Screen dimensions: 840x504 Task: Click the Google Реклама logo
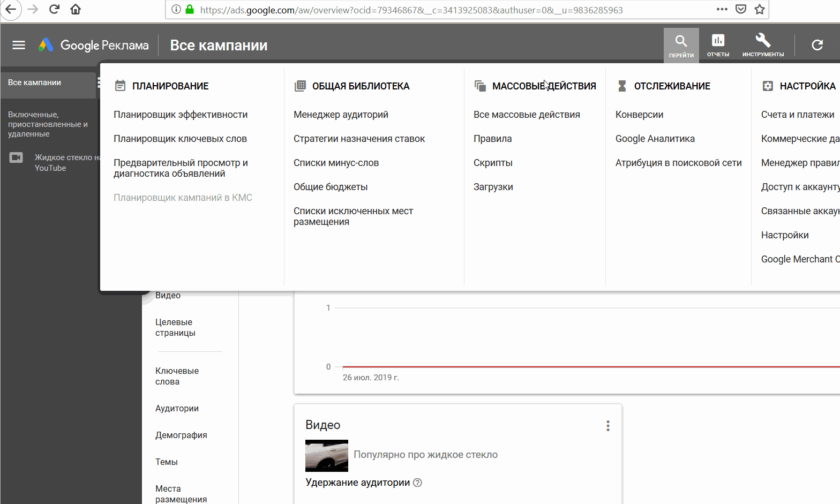(94, 45)
